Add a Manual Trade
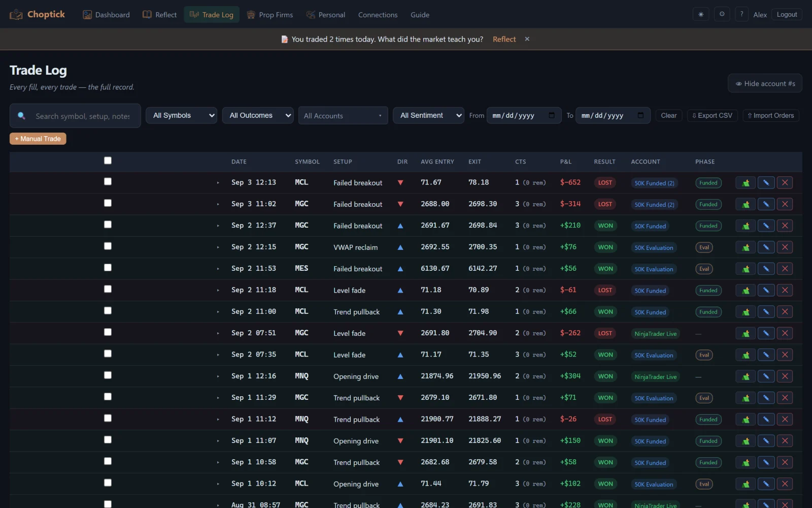 pyautogui.click(x=38, y=139)
